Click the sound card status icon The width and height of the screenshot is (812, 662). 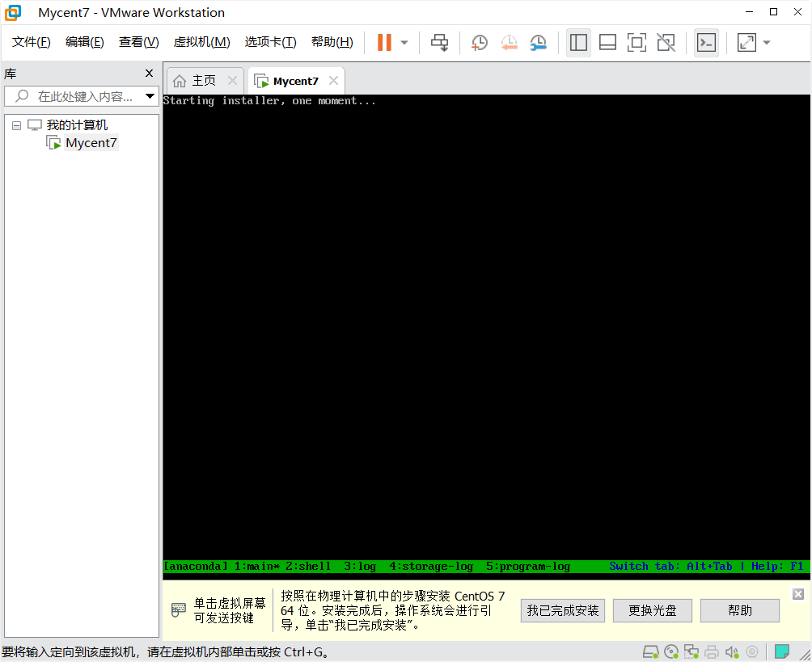[732, 652]
